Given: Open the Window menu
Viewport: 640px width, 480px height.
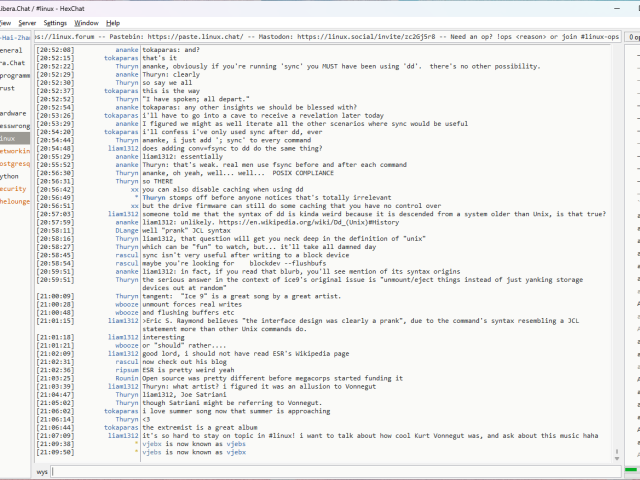Looking at the screenshot, I should pyautogui.click(x=87, y=22).
